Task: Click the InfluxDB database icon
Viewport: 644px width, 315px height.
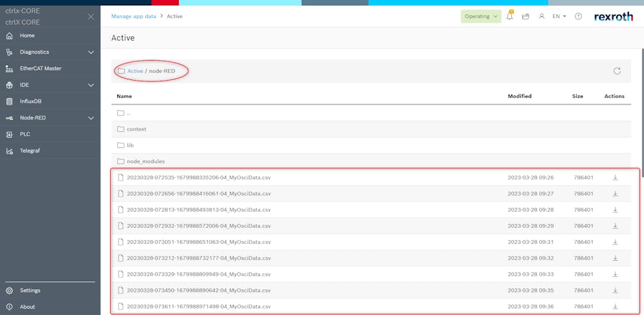Action: [x=10, y=101]
